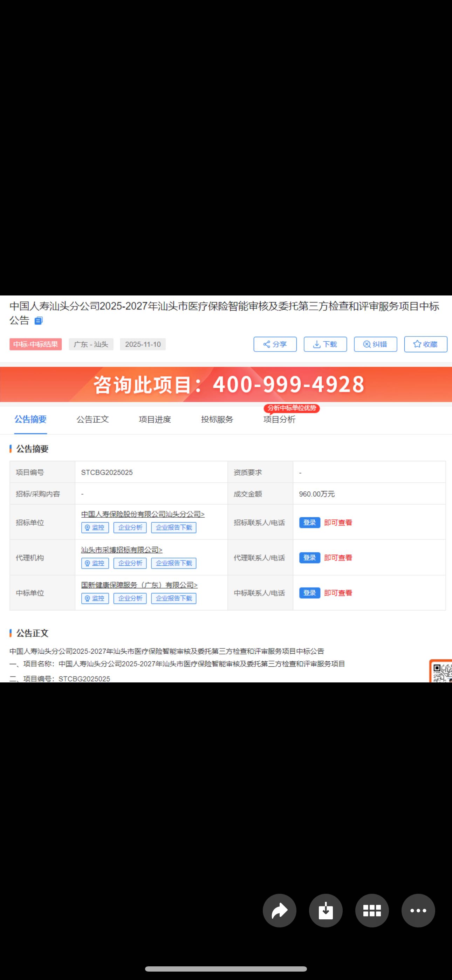Click 监控 for the 代理机构 row

click(x=95, y=563)
